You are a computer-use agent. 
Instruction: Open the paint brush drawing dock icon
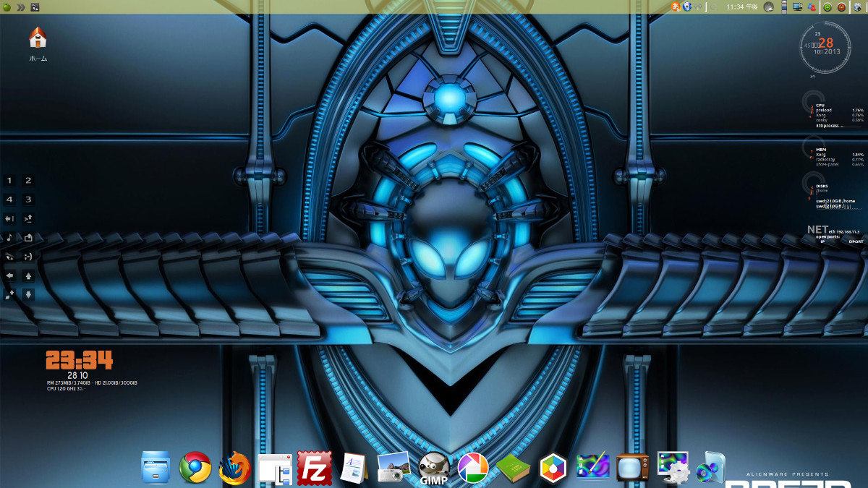point(593,468)
